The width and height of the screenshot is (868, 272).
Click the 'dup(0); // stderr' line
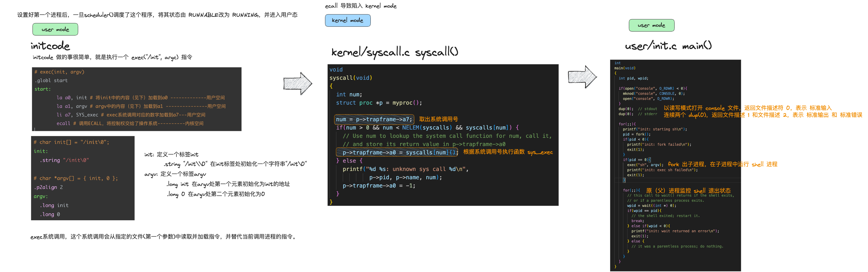tap(637, 114)
